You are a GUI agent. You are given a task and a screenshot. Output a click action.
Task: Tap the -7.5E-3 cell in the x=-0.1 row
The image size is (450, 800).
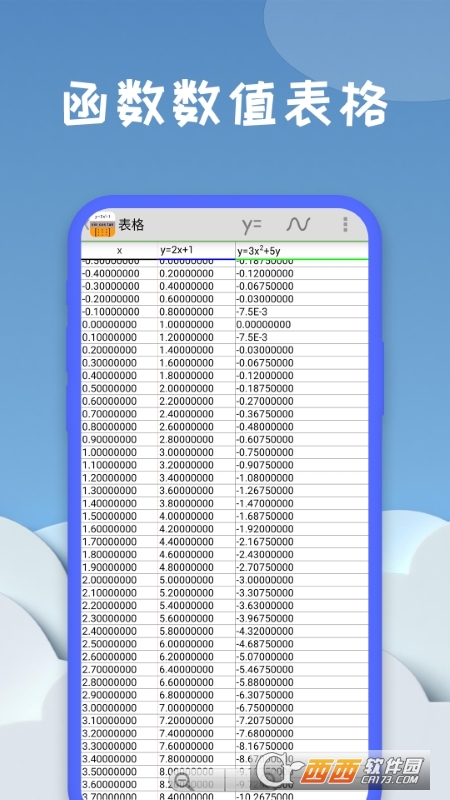coord(302,312)
